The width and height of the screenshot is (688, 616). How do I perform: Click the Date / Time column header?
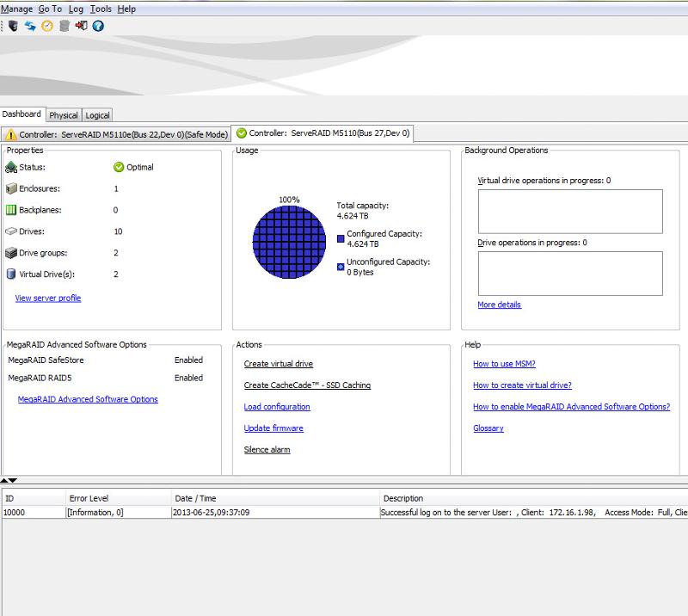[x=275, y=498]
